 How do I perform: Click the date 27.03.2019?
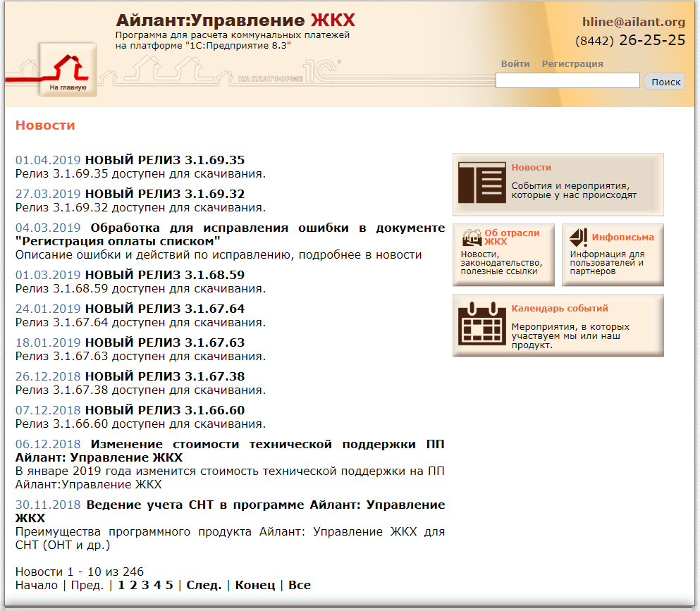(x=48, y=194)
